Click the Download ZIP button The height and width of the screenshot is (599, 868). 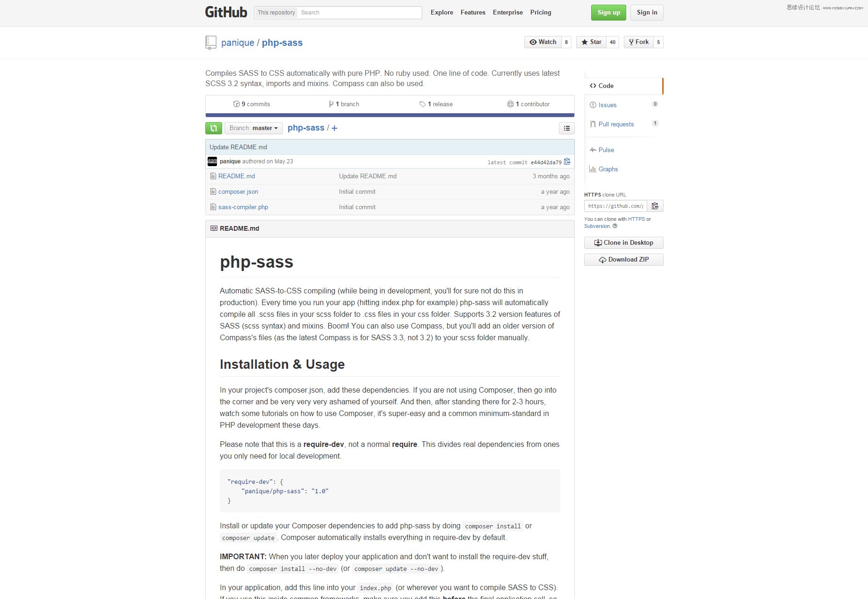(x=623, y=260)
